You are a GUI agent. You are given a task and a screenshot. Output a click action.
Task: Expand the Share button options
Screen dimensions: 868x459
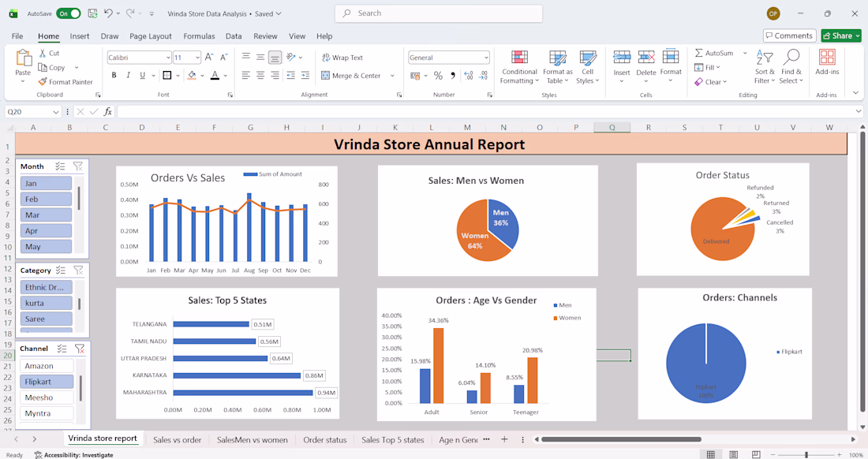pyautogui.click(x=858, y=35)
